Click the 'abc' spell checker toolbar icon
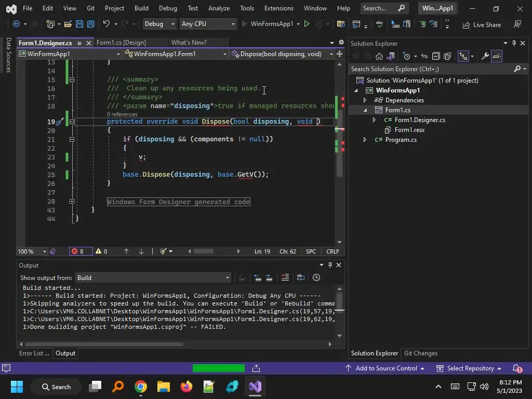Image resolution: width=532 pixels, height=399 pixels. [379, 24]
